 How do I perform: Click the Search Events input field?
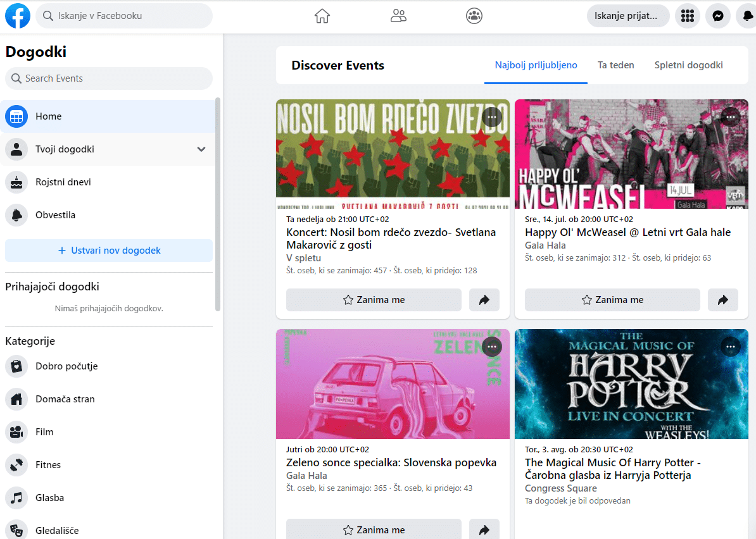pyautogui.click(x=109, y=78)
